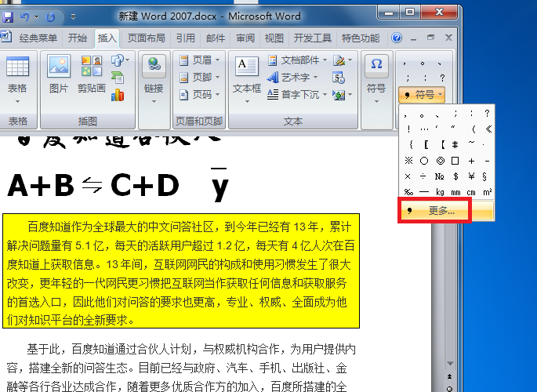Open the 艺术字 WordArt dropdown
The width and height of the screenshot is (537, 392).
point(292,78)
